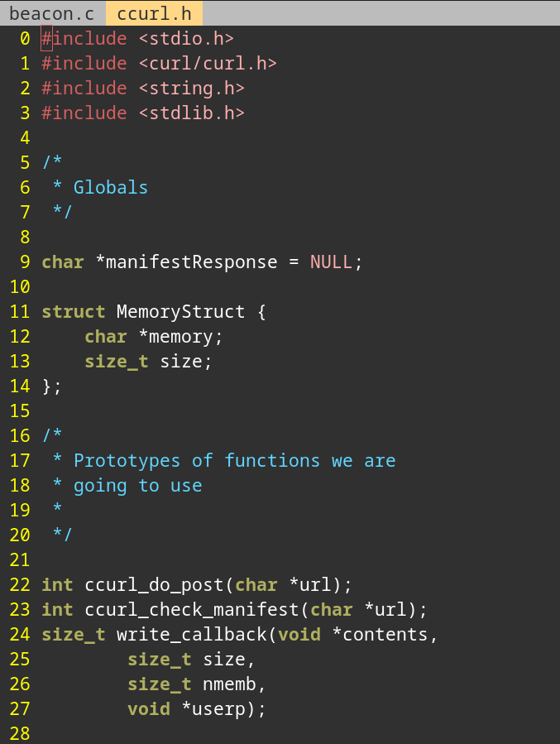Switch to the beacon.c tab
Image resolution: width=560 pixels, height=744 pixels.
(x=51, y=13)
